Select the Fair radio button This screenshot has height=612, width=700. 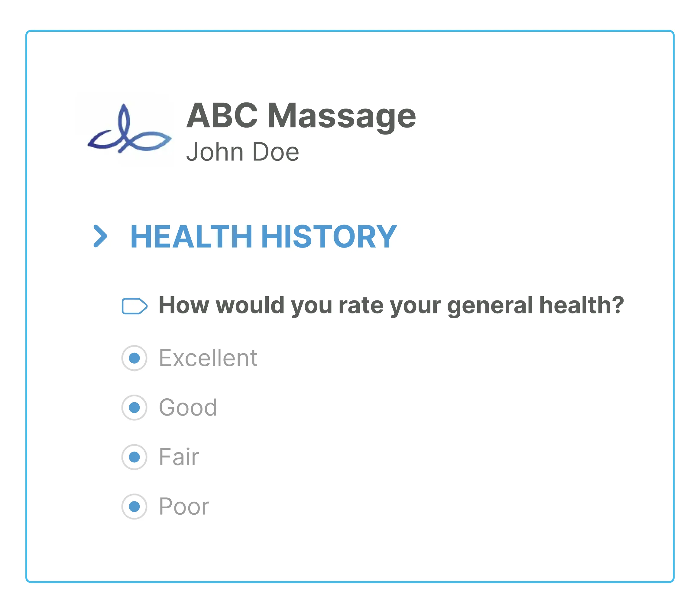[x=134, y=457]
